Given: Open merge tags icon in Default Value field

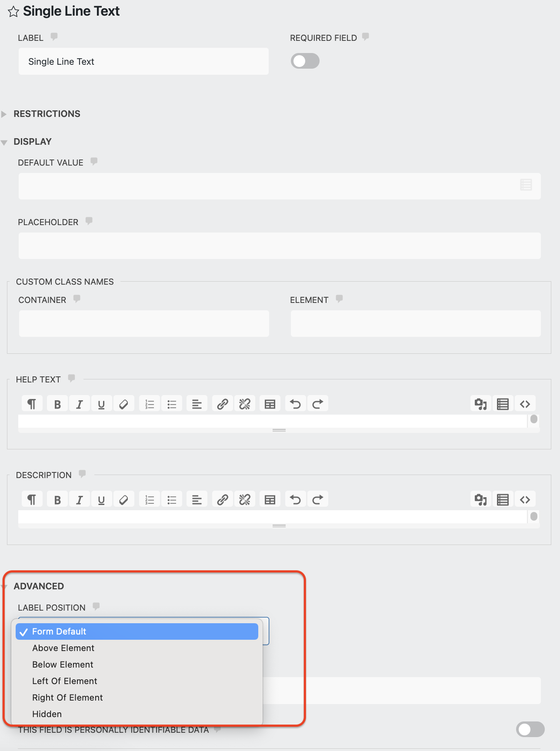Looking at the screenshot, I should point(526,185).
